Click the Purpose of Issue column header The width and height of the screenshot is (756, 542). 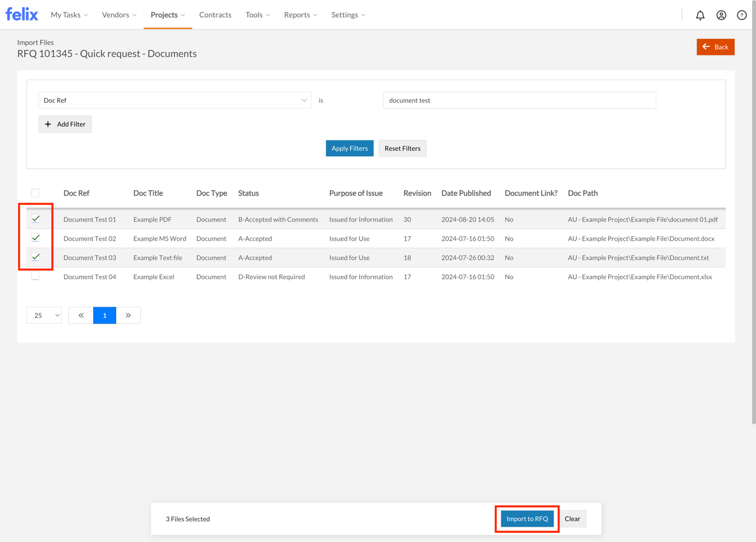pyautogui.click(x=356, y=193)
